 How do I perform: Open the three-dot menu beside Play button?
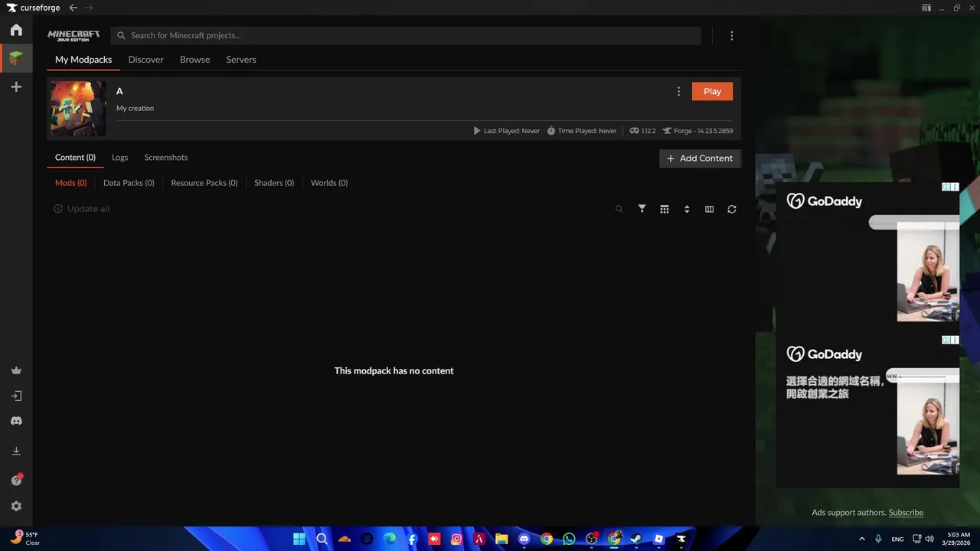pos(678,92)
